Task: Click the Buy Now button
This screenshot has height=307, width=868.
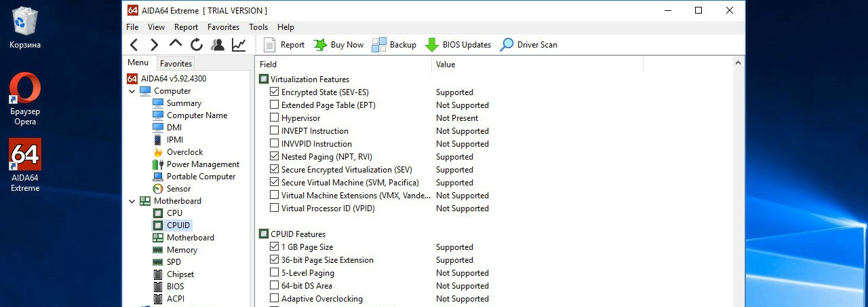Action: (x=338, y=45)
